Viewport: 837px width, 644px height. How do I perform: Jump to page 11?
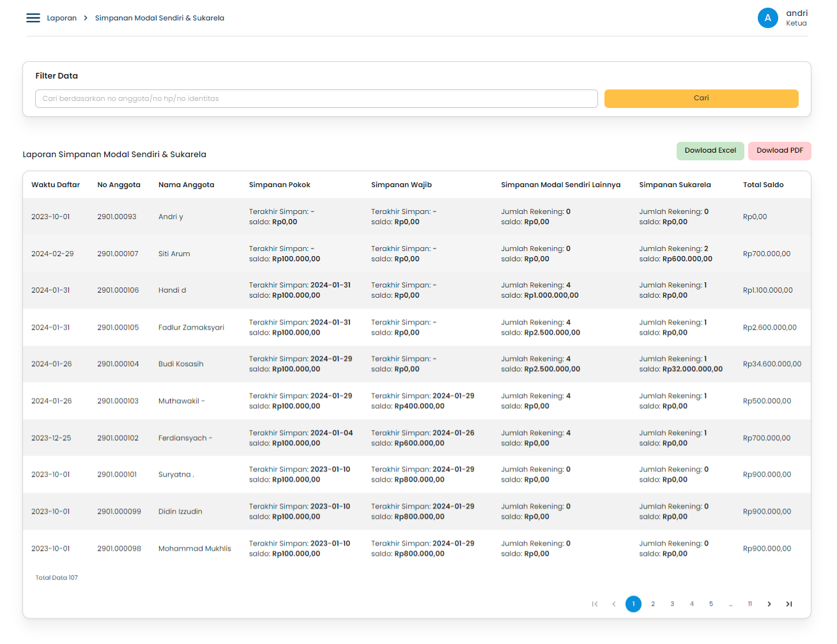750,604
